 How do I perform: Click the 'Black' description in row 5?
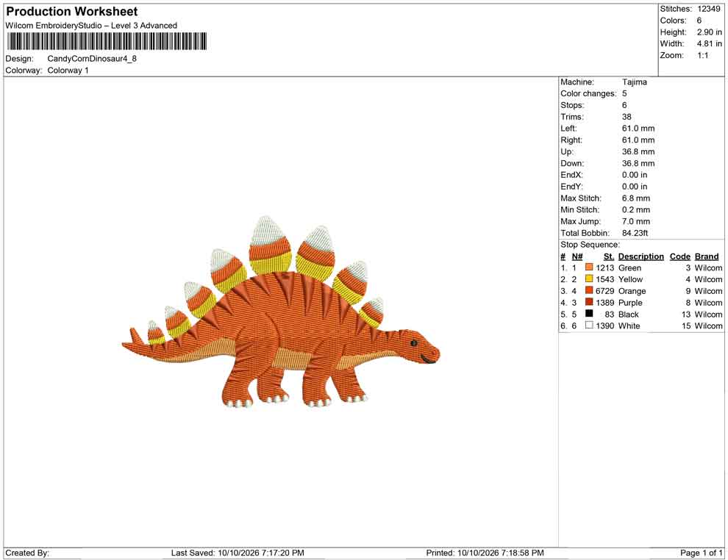pos(629,314)
